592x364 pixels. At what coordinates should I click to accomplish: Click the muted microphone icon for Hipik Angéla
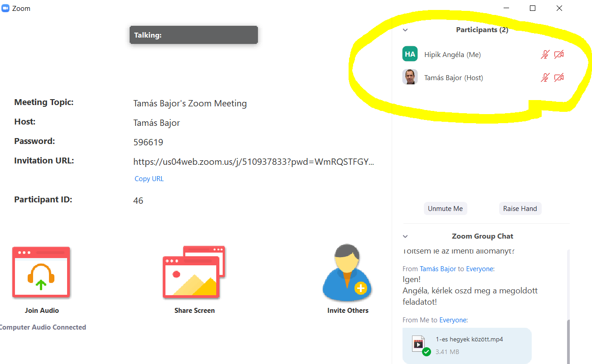pos(545,55)
